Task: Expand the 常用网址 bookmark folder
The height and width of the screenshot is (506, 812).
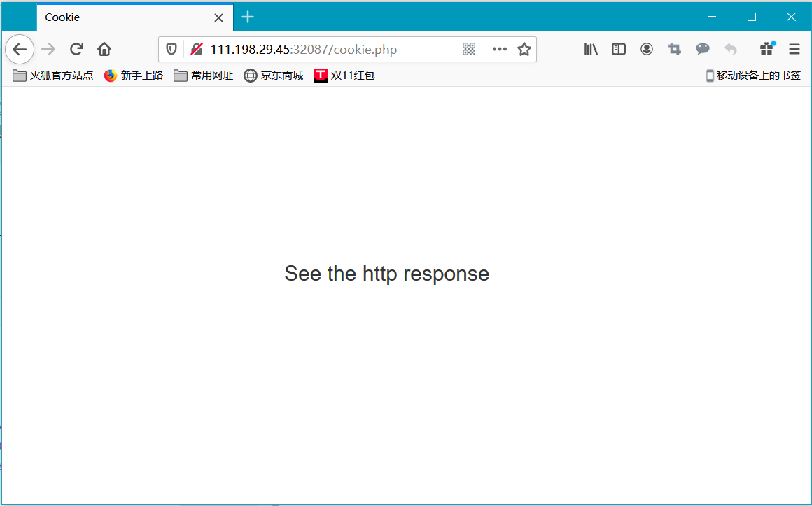Action: 204,76
